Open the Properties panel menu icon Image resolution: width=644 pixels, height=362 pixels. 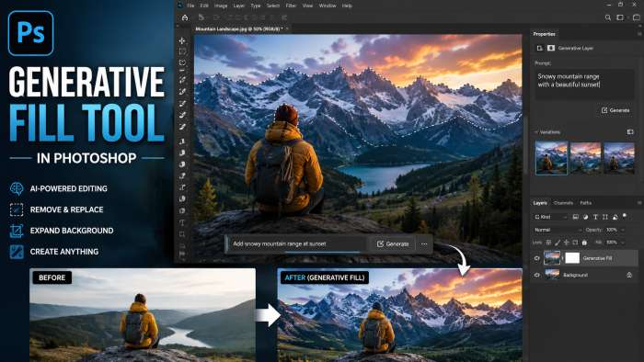coord(639,34)
